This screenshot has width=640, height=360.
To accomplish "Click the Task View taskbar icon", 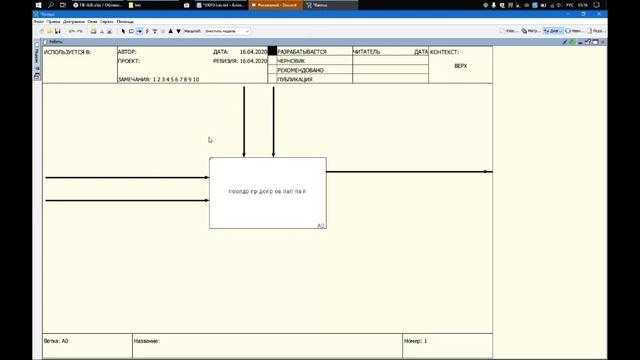I will (x=62, y=5).
